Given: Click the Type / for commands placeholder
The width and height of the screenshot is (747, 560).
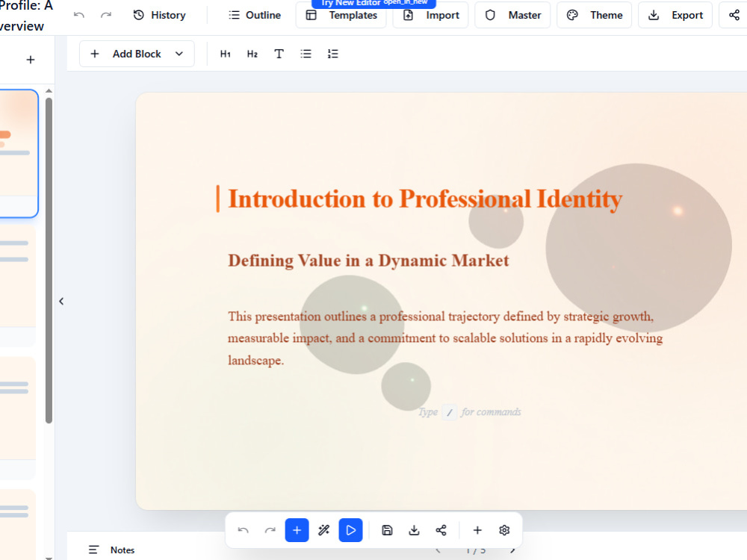Looking at the screenshot, I should click(x=469, y=412).
